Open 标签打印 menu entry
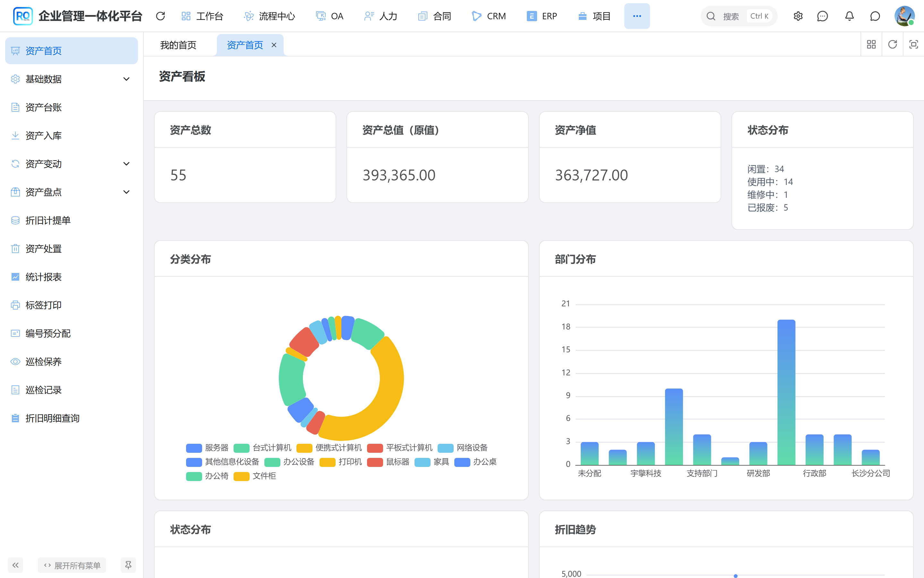Screen dimensions: 924x578 coord(72,305)
